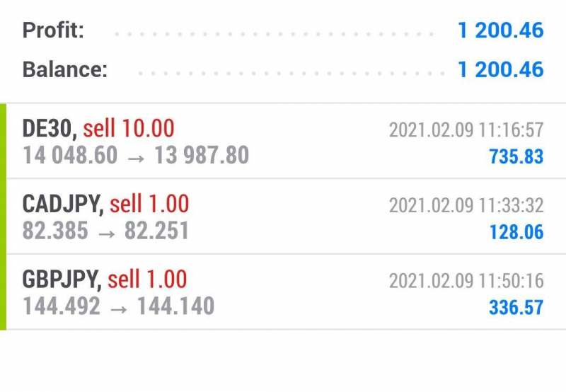The width and height of the screenshot is (566, 392).
Task: Click DE30 profit value 735.83
Action: (x=516, y=156)
